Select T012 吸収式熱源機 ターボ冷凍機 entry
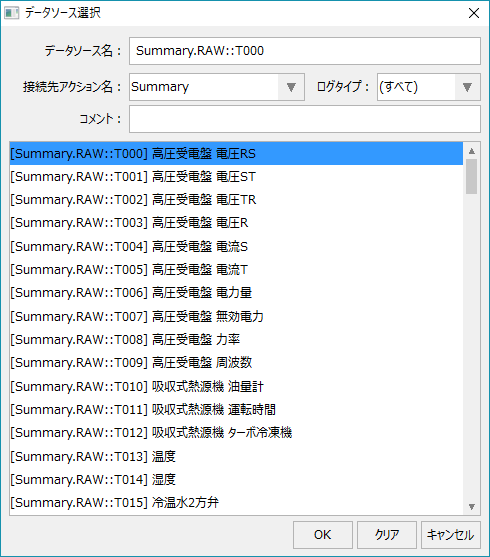490x557 pixels. [236, 433]
